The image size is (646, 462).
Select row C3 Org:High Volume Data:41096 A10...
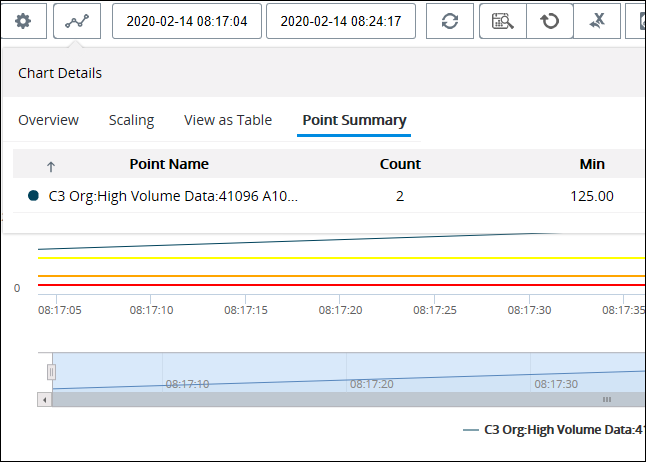[x=329, y=196]
